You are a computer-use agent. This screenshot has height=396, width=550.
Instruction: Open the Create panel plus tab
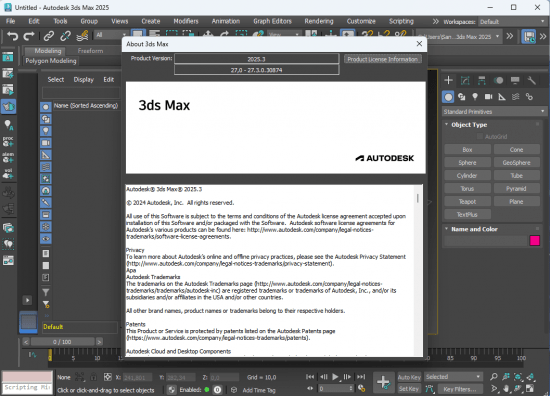pyautogui.click(x=448, y=80)
